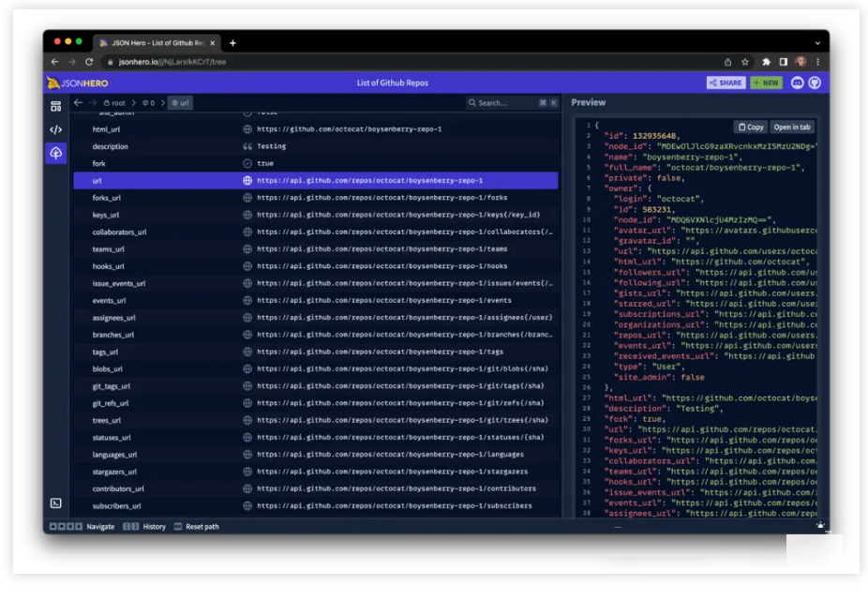Go back using the path back arrow
868x600 pixels.
(x=79, y=103)
